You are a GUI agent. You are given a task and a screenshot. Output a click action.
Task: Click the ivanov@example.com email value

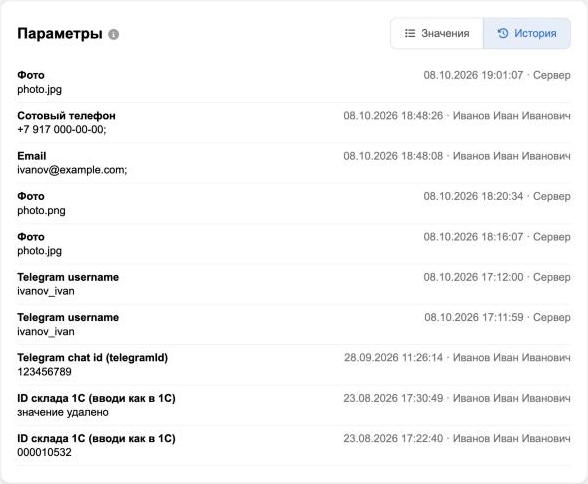click(x=72, y=170)
